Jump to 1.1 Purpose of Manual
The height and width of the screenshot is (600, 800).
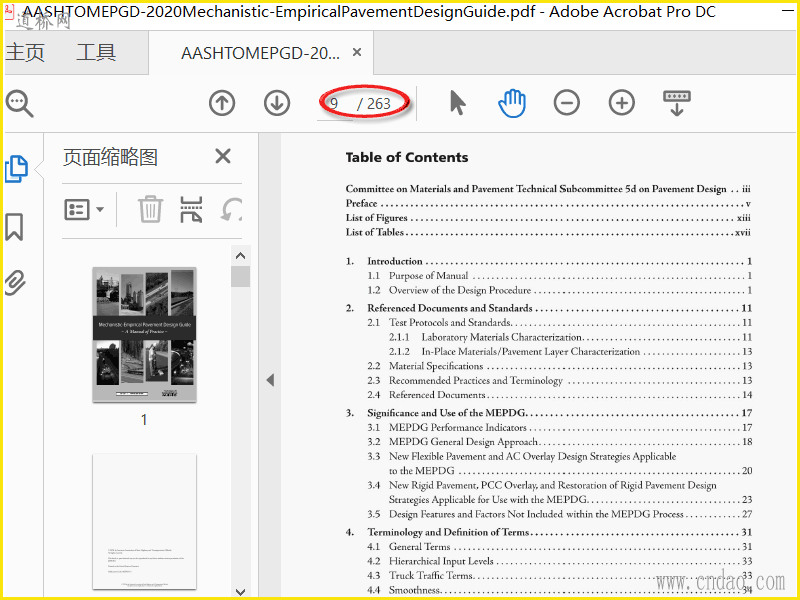(x=560, y=276)
